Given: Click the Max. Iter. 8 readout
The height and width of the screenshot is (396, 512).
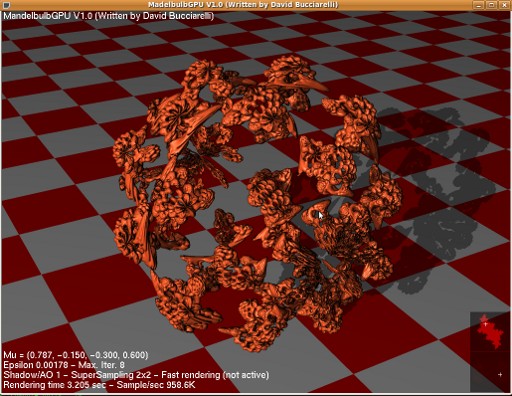Looking at the screenshot, I should (102, 365).
